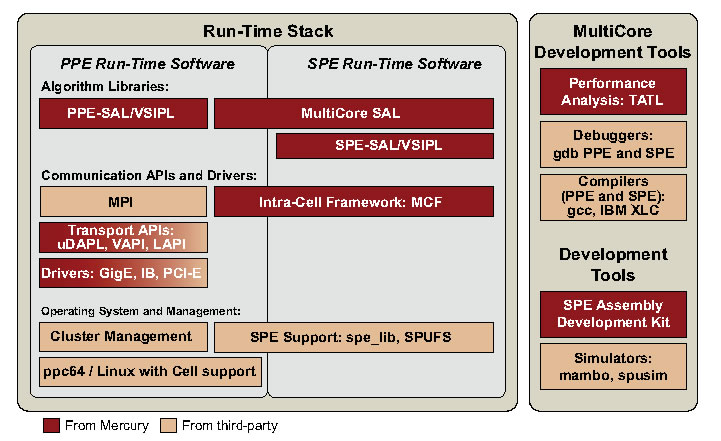Click Drivers: GigE, IB, PCI-E box

pyautogui.click(x=123, y=273)
